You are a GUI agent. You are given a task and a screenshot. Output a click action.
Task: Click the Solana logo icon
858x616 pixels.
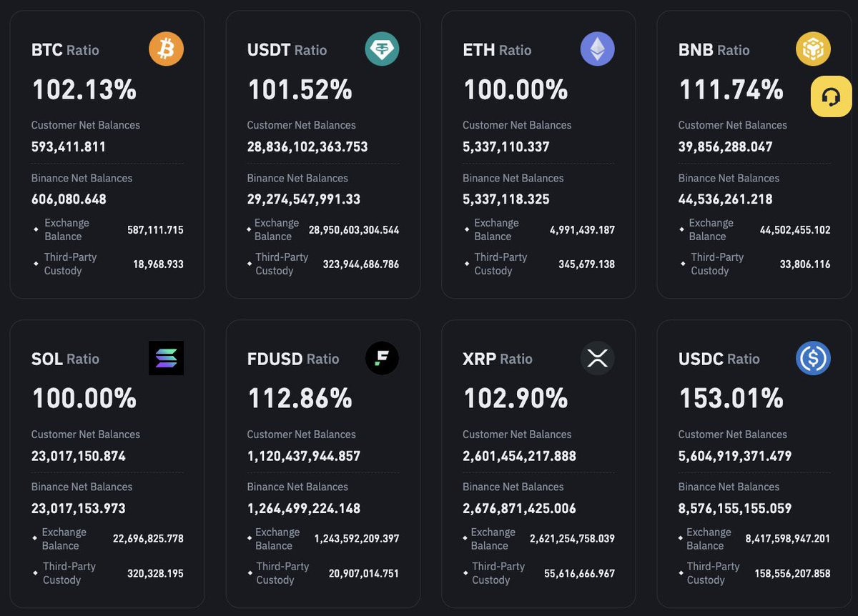point(166,358)
